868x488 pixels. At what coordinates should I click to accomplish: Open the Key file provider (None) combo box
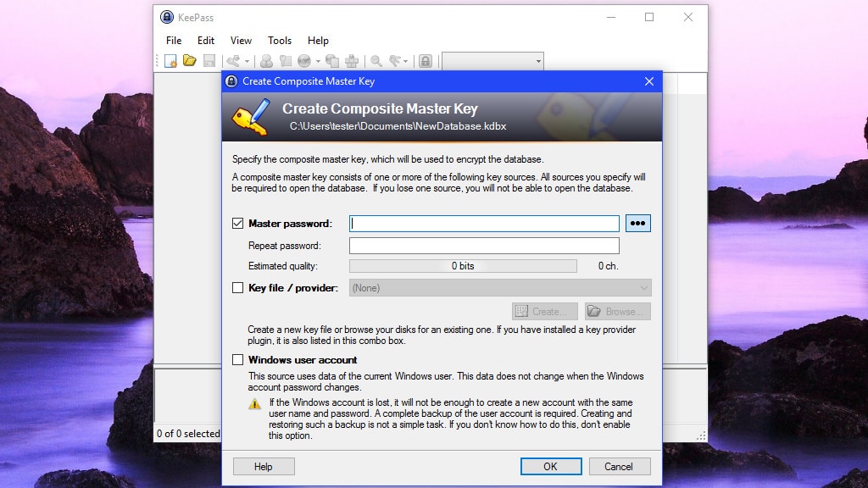tap(500, 288)
